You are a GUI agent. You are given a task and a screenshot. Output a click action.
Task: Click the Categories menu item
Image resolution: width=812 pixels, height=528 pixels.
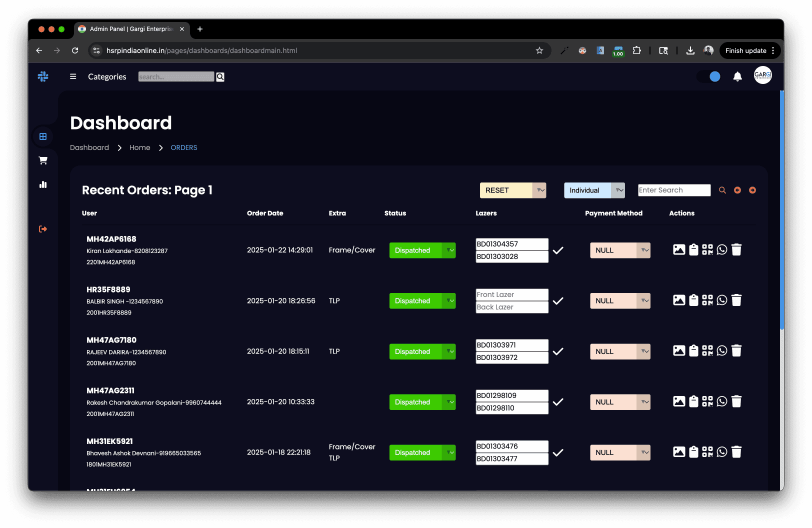pyautogui.click(x=107, y=76)
